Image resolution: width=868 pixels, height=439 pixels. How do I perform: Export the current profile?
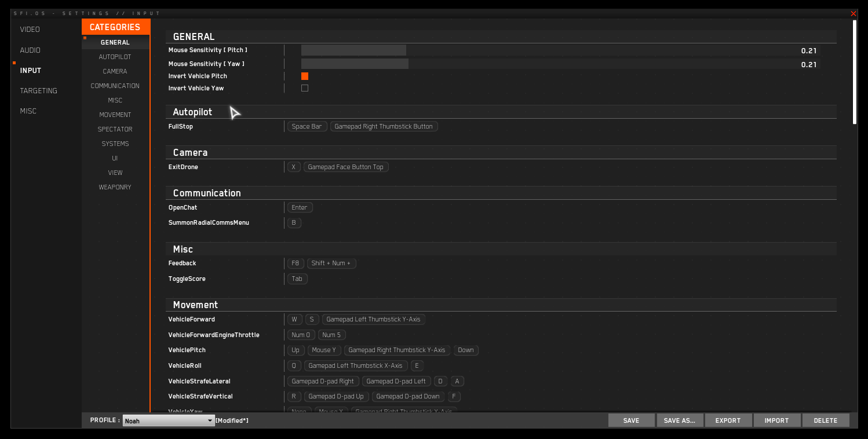(728, 420)
